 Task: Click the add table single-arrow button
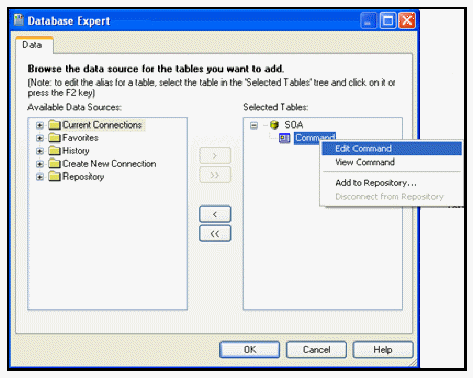215,155
